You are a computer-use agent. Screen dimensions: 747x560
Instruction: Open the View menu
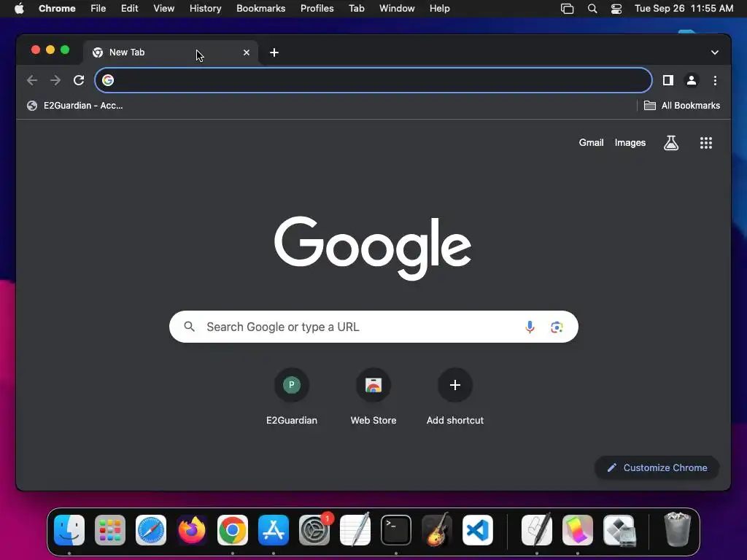coord(164,9)
